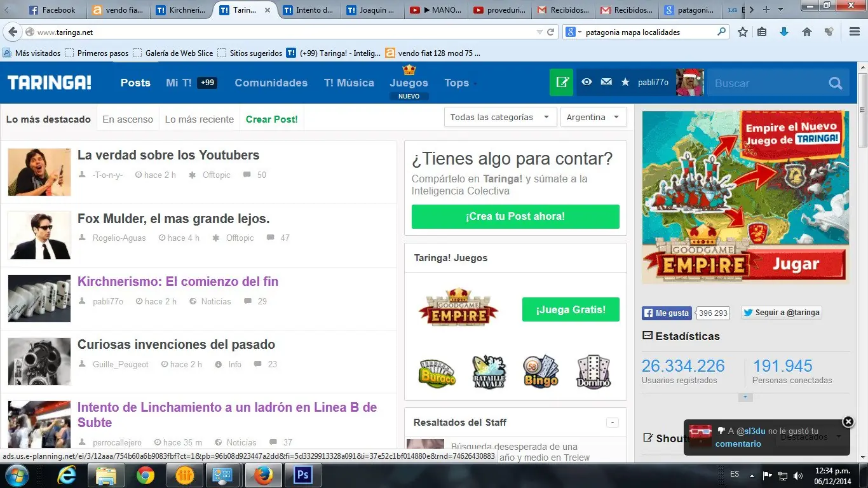Open post Kirchnerismo: El comienzo del fin
Image resolution: width=868 pixels, height=488 pixels.
click(x=178, y=281)
